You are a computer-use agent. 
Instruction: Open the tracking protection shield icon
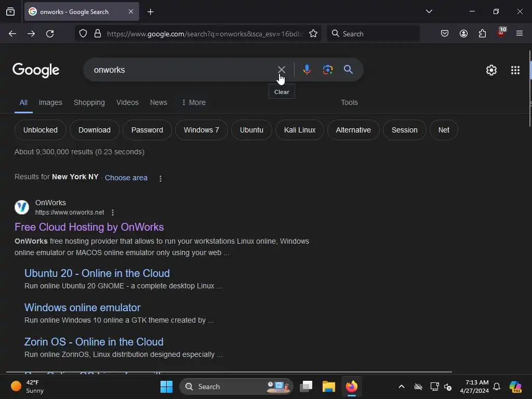pos(83,34)
